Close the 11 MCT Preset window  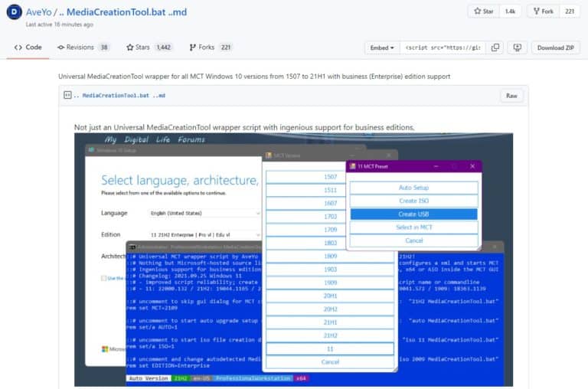472,166
